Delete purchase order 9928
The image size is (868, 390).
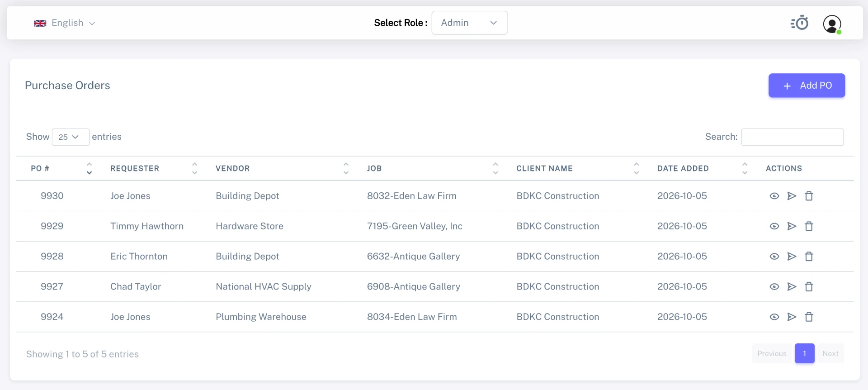click(809, 257)
